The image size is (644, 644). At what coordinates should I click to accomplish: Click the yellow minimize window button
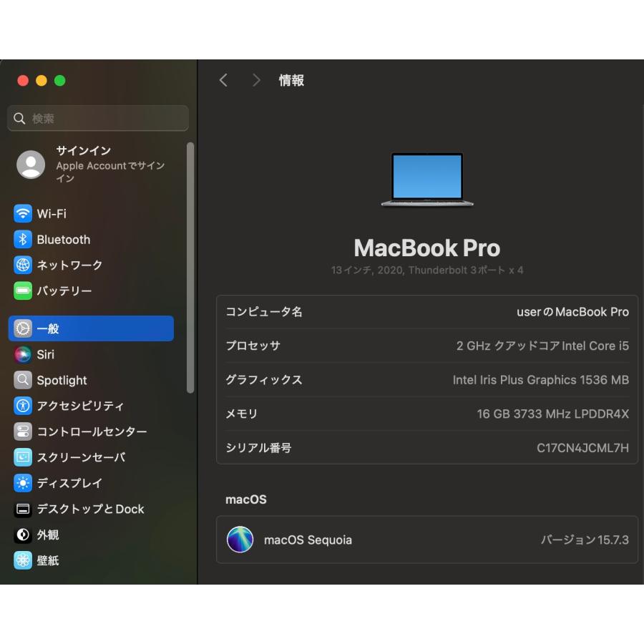[x=42, y=80]
